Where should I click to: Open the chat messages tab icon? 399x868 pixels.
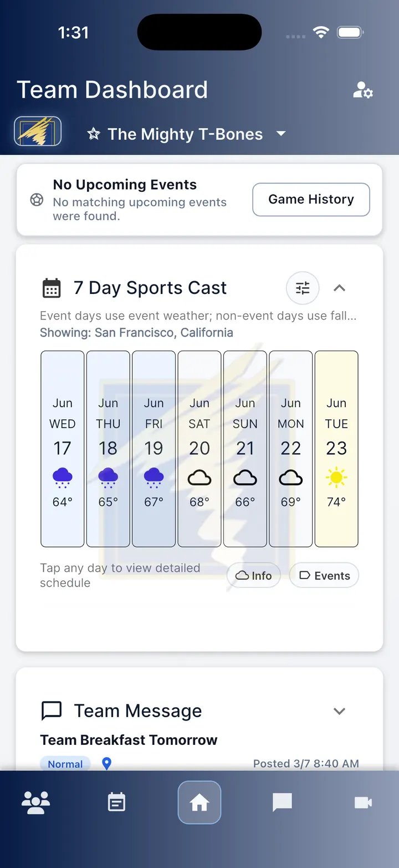click(282, 803)
